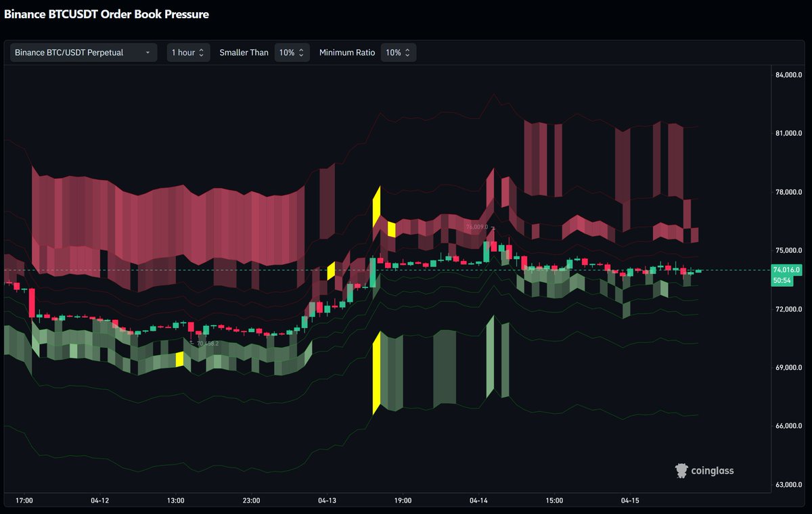812x514 pixels.
Task: Click the 19:00 time axis label
Action: click(403, 501)
